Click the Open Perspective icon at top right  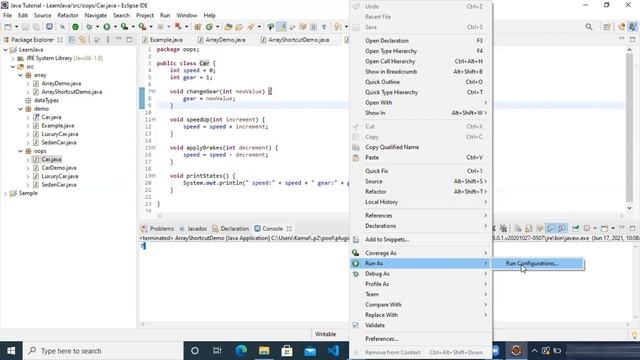(607, 27)
